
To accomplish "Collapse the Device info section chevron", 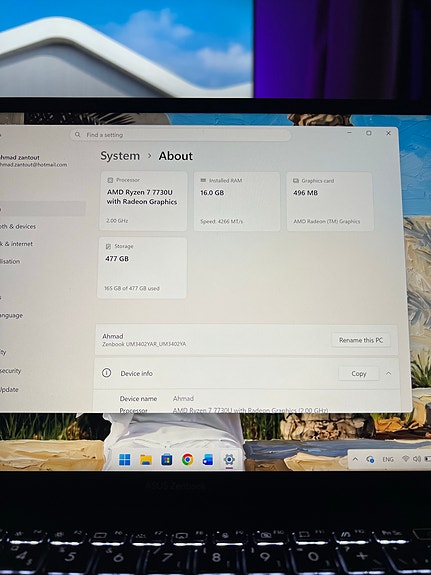I will coord(388,373).
